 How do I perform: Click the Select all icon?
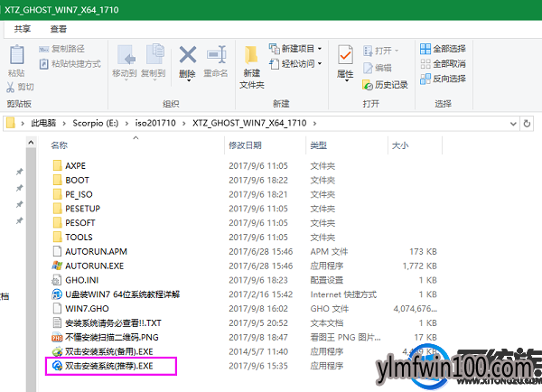pos(425,49)
